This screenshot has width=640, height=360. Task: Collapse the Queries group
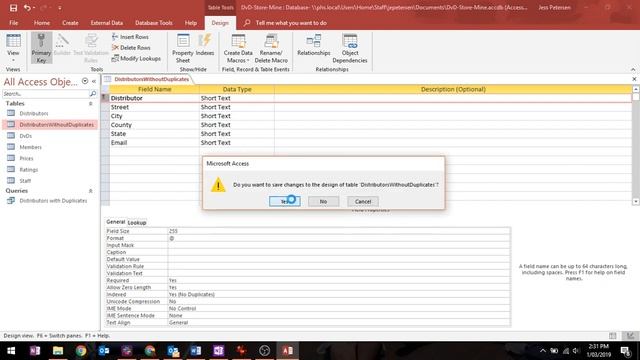[x=91, y=191]
